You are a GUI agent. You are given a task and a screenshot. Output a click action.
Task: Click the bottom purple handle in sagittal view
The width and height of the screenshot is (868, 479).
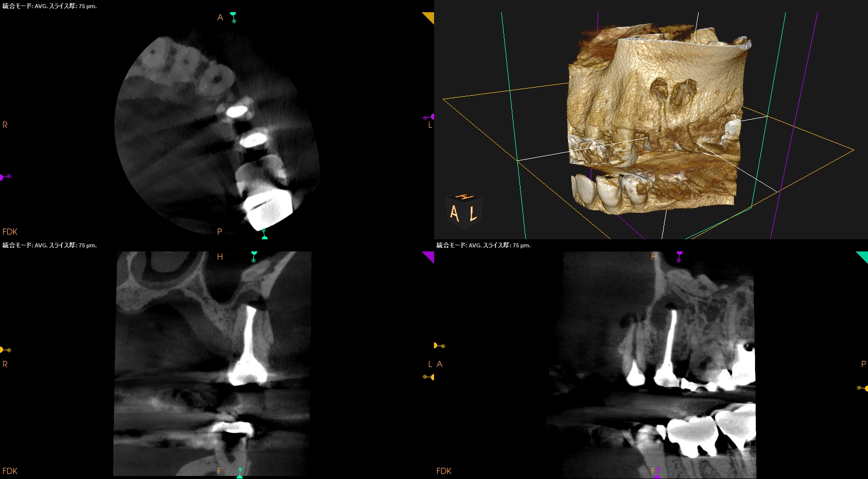click(657, 473)
